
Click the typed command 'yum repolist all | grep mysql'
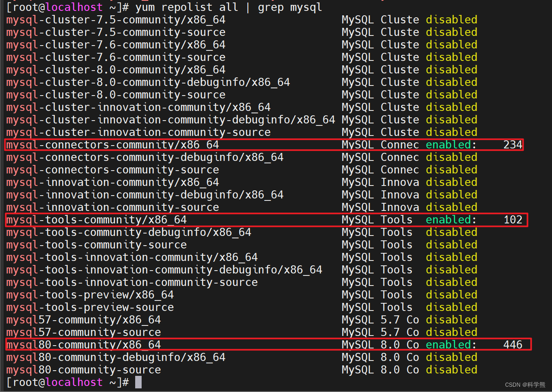(229, 7)
